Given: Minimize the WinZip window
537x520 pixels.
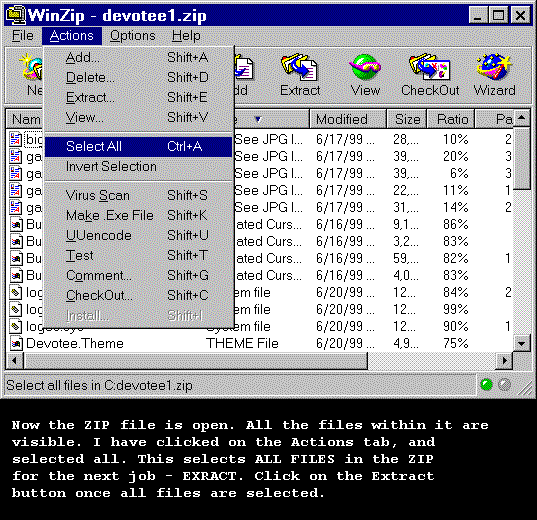Looking at the screenshot, I should (477, 16).
